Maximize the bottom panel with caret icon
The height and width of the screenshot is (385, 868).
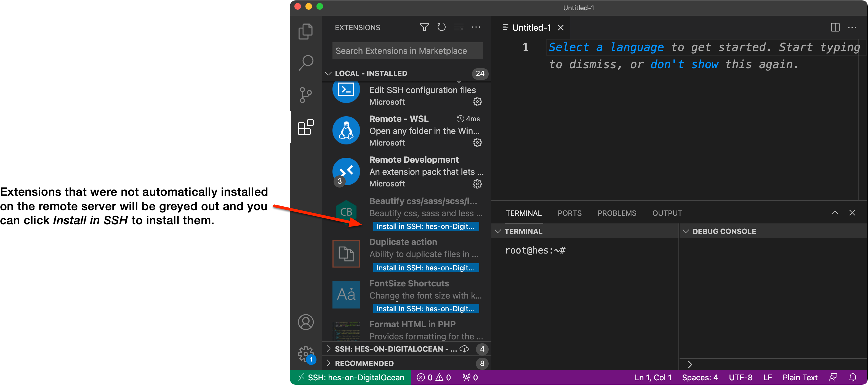point(835,213)
